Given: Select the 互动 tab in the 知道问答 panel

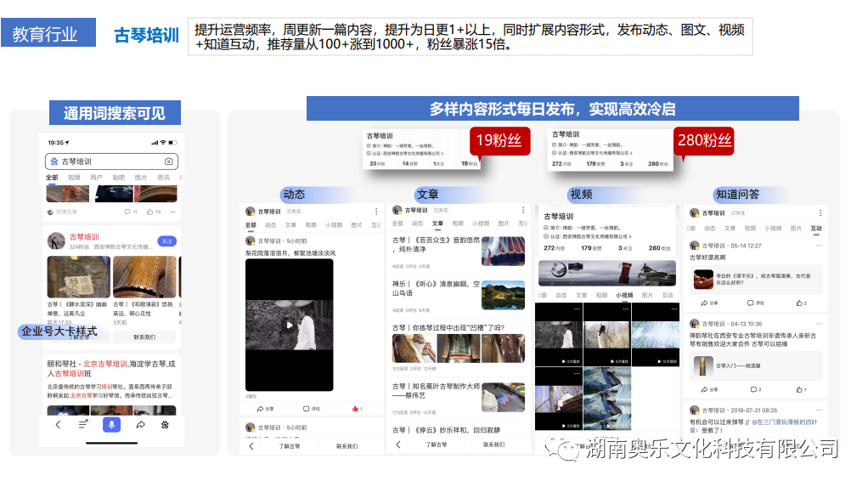Looking at the screenshot, I should coord(816,229).
